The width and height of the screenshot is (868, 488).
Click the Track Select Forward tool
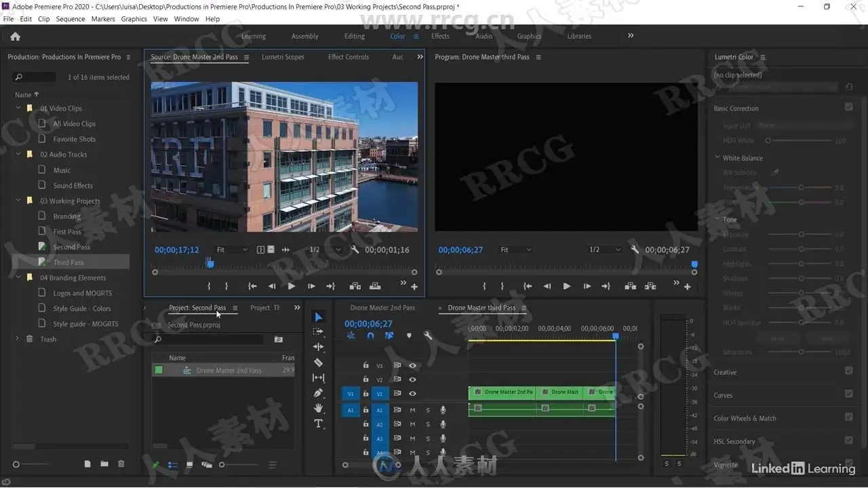click(318, 332)
